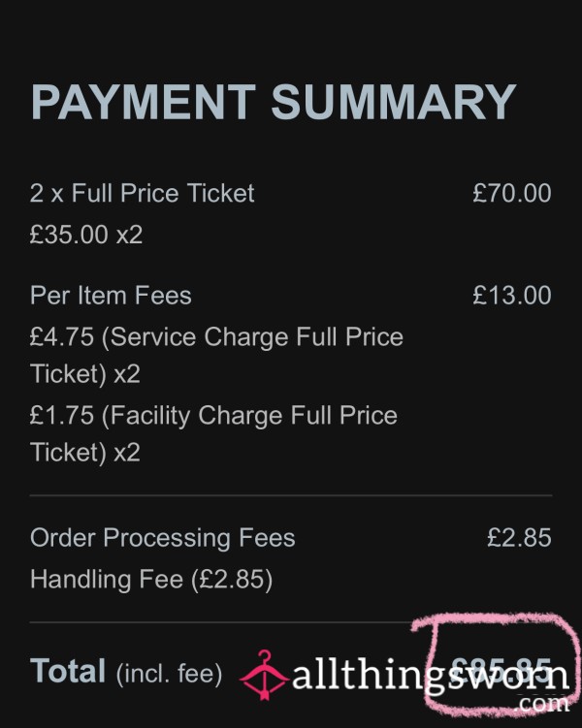The width and height of the screenshot is (582, 728).
Task: Click the allthingsworn watermark text
Action: click(431, 676)
